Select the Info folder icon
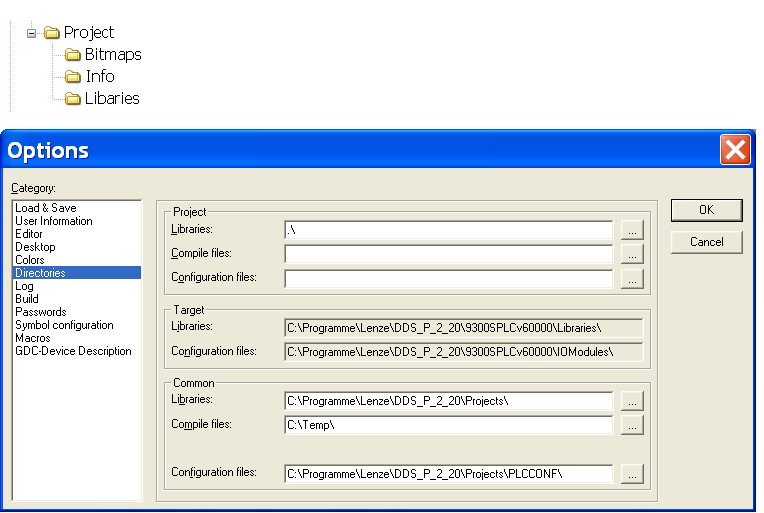Image resolution: width=764 pixels, height=513 pixels. click(x=73, y=77)
